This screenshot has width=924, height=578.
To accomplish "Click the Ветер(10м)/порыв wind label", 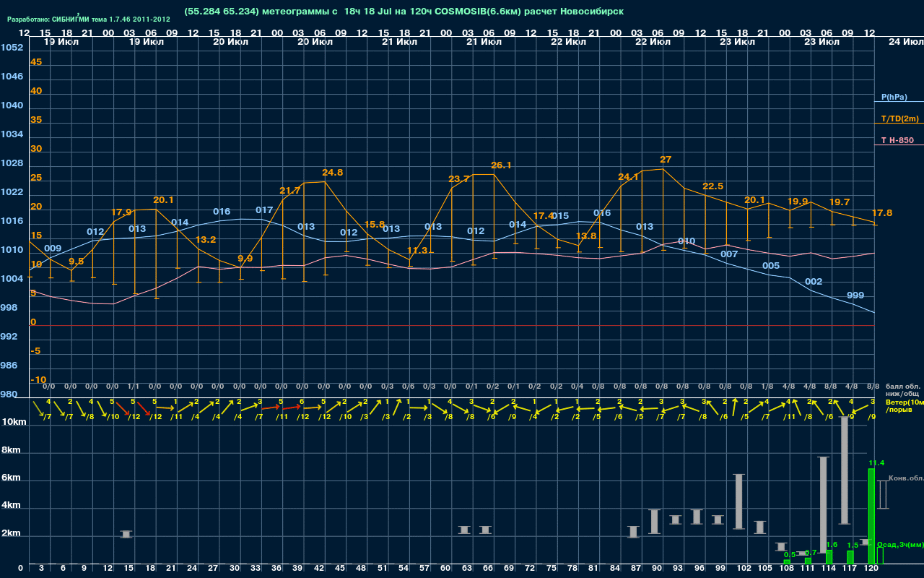I will click(x=904, y=405).
